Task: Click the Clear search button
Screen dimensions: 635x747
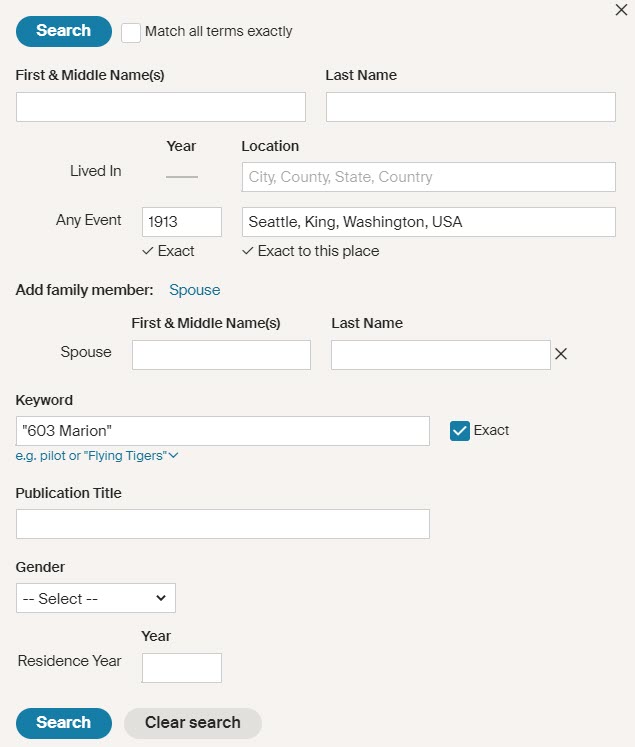Action: (192, 723)
